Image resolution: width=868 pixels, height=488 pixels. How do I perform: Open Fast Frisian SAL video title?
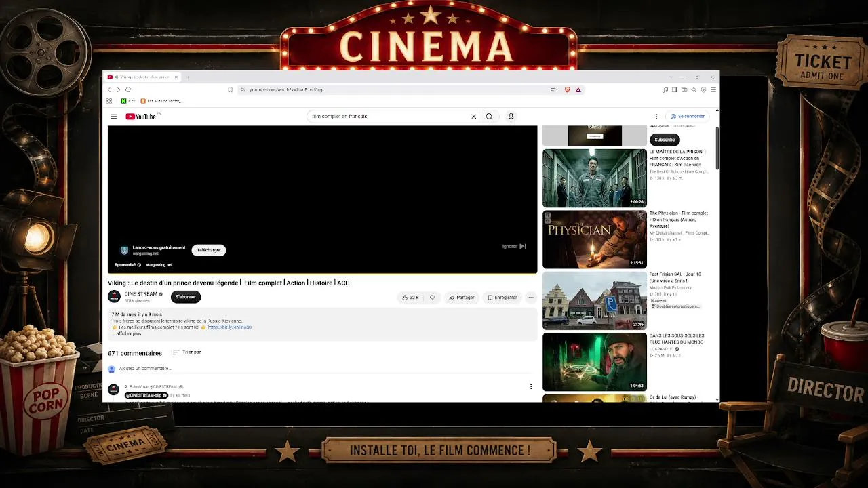675,277
